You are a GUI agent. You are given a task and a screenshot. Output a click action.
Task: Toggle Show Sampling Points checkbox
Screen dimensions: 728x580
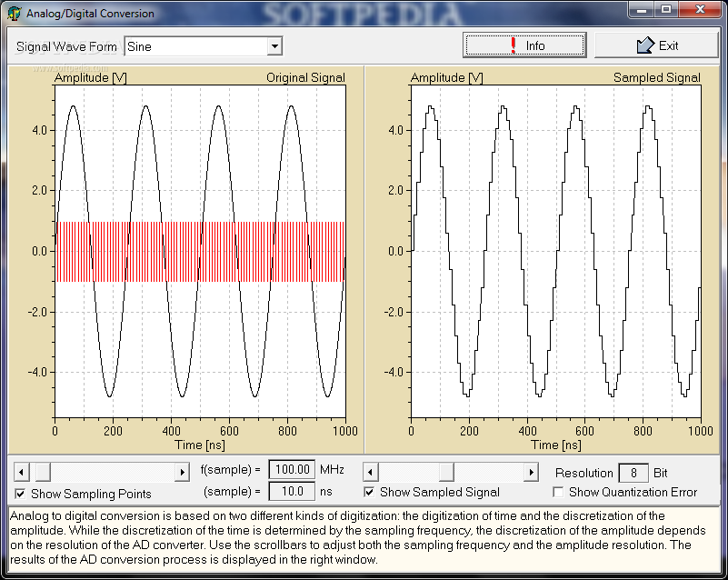(x=20, y=494)
